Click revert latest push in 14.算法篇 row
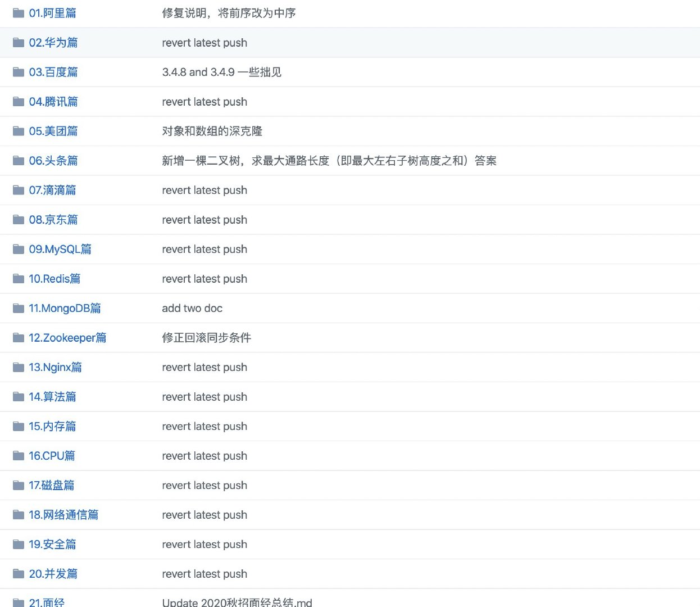Viewport: 700px width, 607px height. [x=204, y=397]
